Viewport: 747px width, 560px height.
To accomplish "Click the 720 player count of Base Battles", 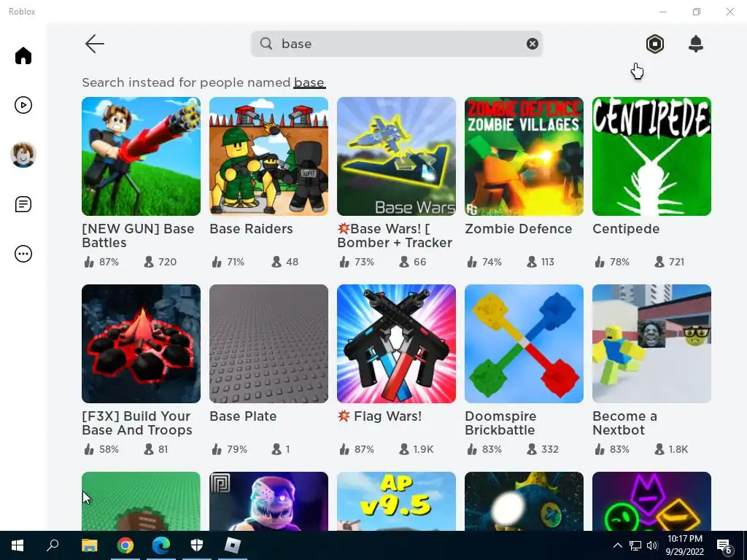I will [160, 262].
